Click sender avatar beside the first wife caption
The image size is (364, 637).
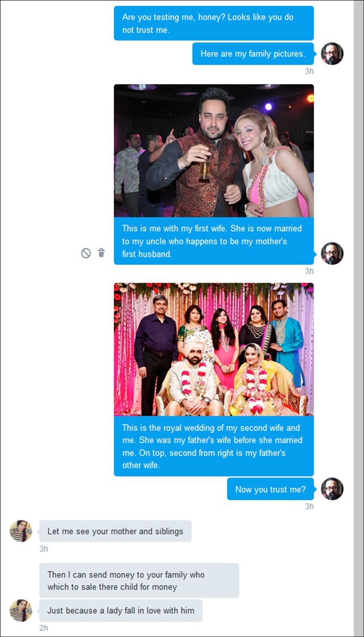tap(332, 253)
